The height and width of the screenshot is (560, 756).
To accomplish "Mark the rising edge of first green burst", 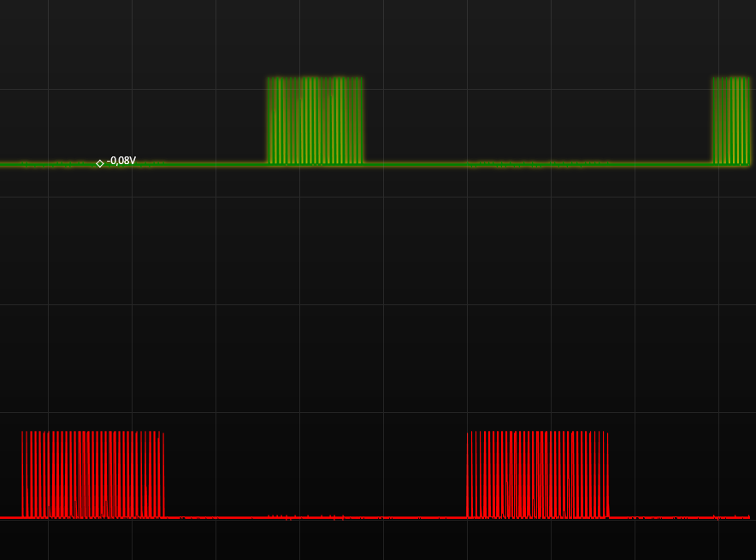I will point(269,121).
